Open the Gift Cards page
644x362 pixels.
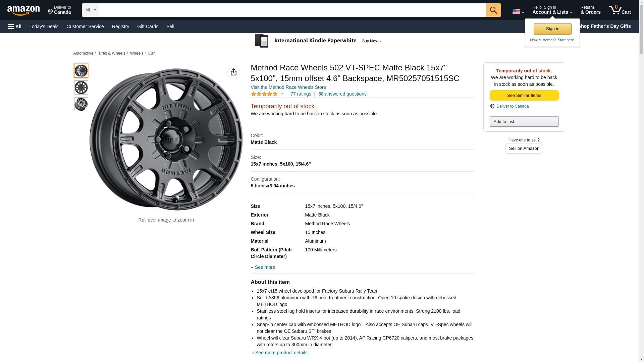click(148, 26)
